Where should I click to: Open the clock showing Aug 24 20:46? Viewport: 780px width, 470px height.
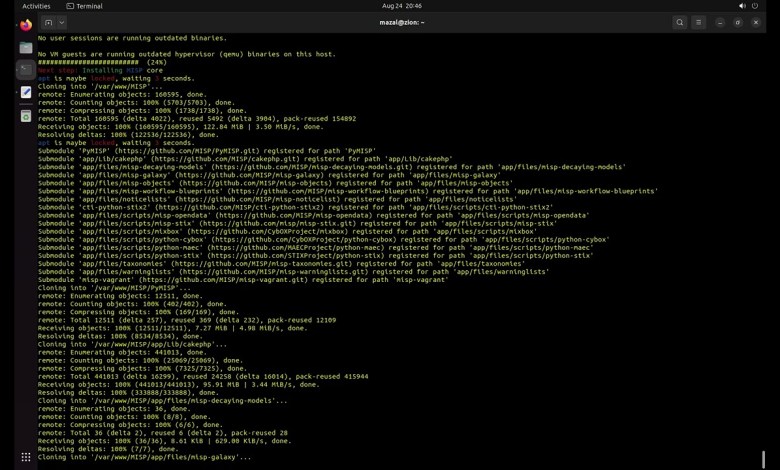402,6
